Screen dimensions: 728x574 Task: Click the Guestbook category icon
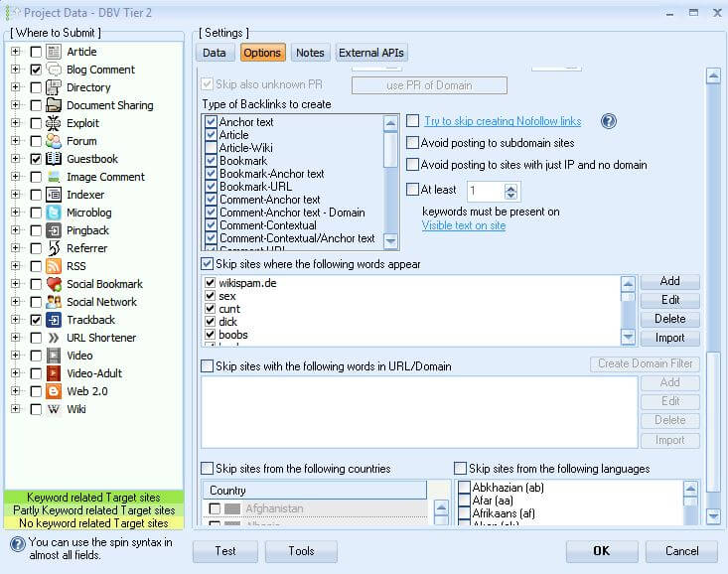point(54,159)
